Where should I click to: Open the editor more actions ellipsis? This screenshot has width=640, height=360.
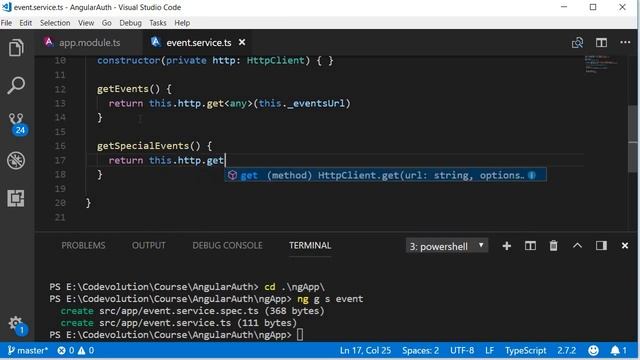625,42
